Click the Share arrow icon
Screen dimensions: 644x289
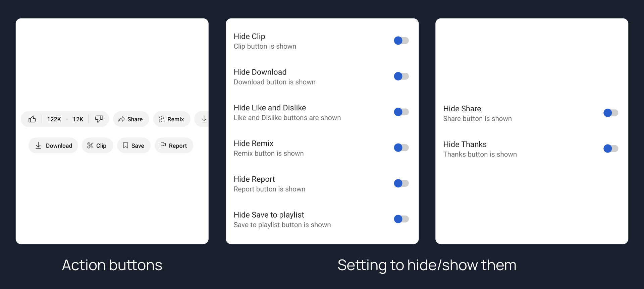[x=121, y=119]
